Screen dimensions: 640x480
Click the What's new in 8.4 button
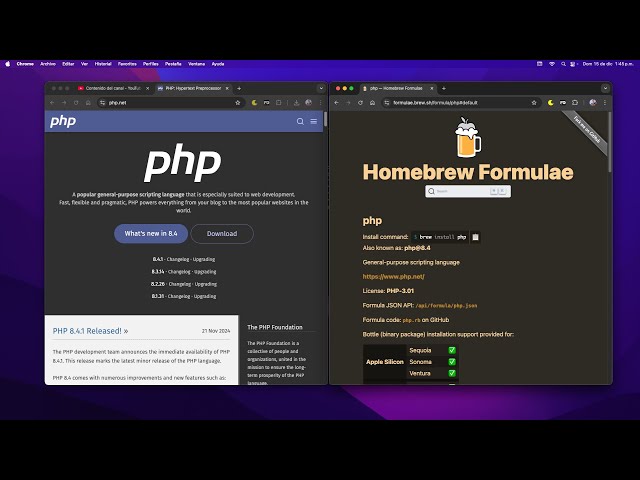[151, 233]
